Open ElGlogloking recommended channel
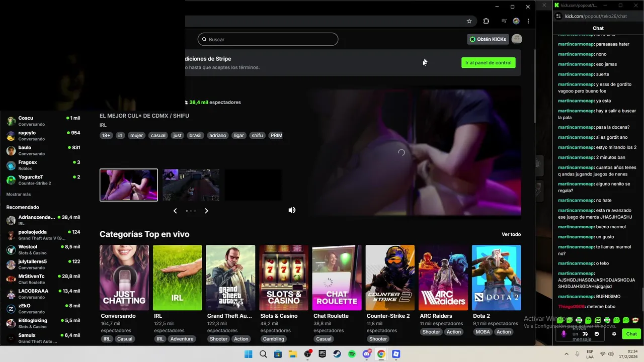This screenshot has width=644, height=362. point(43,323)
